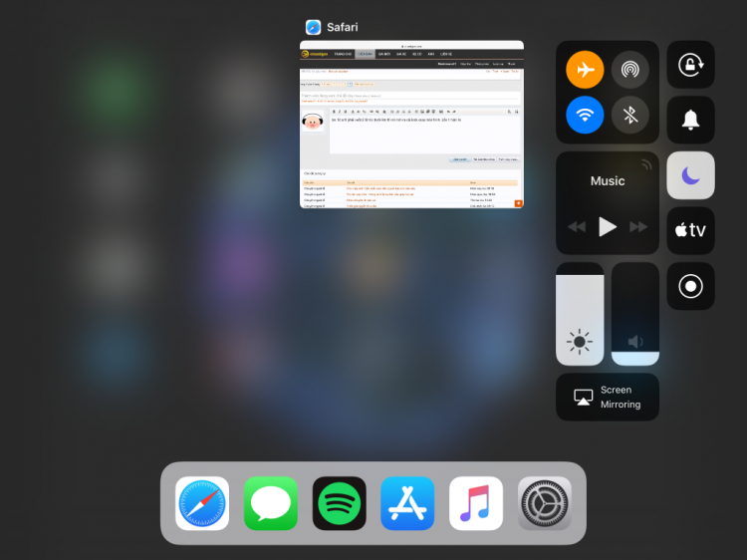This screenshot has height=560, width=747.
Task: Skip to previous track
Action: [577, 227]
